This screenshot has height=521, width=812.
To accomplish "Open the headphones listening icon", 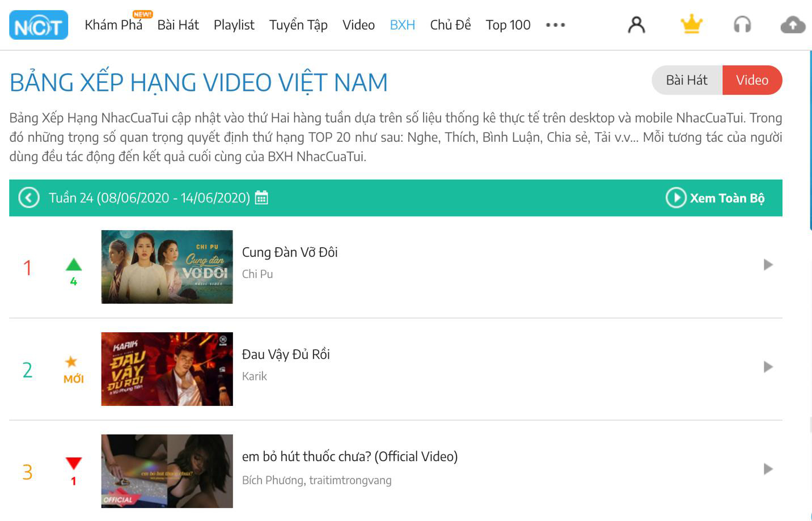I will click(743, 24).
